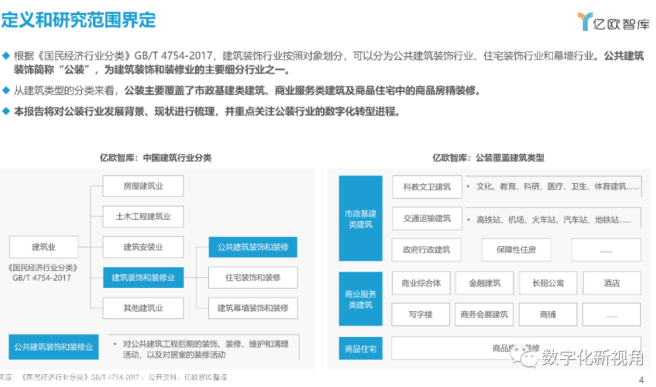Viewport: 656px width, 387px height.
Task: Click the 科教文卫建筑 box
Action: click(427, 187)
